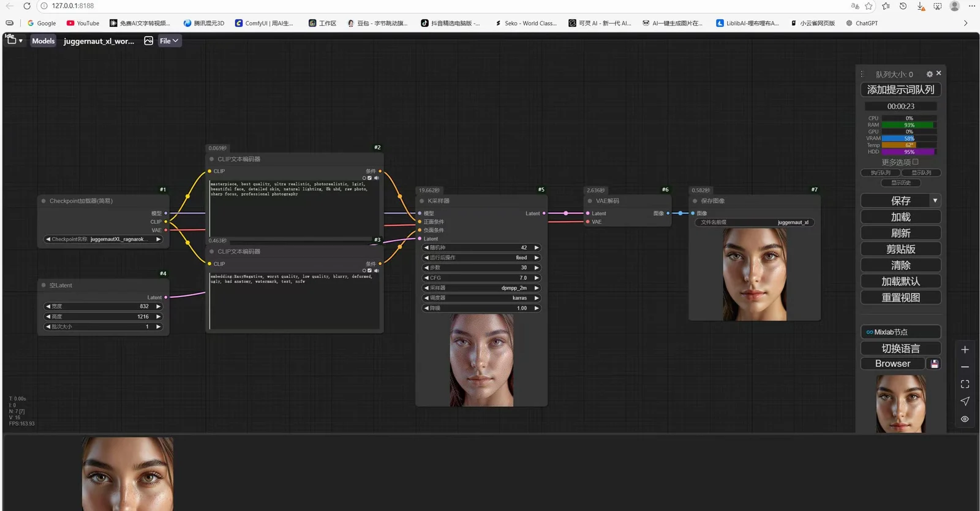Open the Checkpoint名称 model selector

click(104, 240)
